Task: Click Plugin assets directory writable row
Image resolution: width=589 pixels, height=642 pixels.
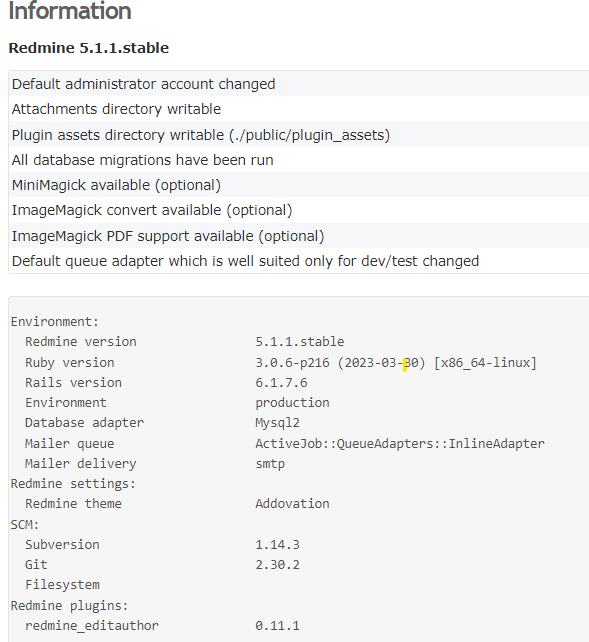Action: (299, 135)
